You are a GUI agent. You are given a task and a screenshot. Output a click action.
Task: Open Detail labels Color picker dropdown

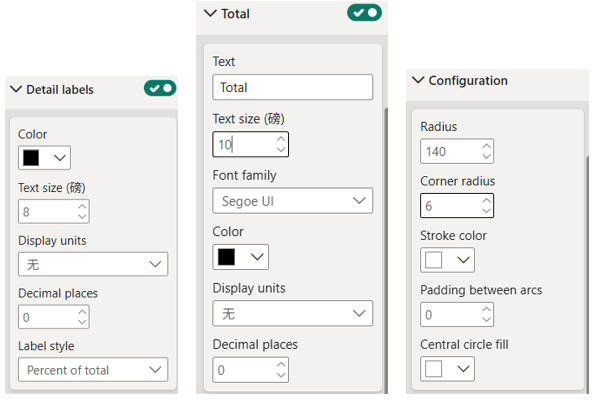[x=44, y=158]
